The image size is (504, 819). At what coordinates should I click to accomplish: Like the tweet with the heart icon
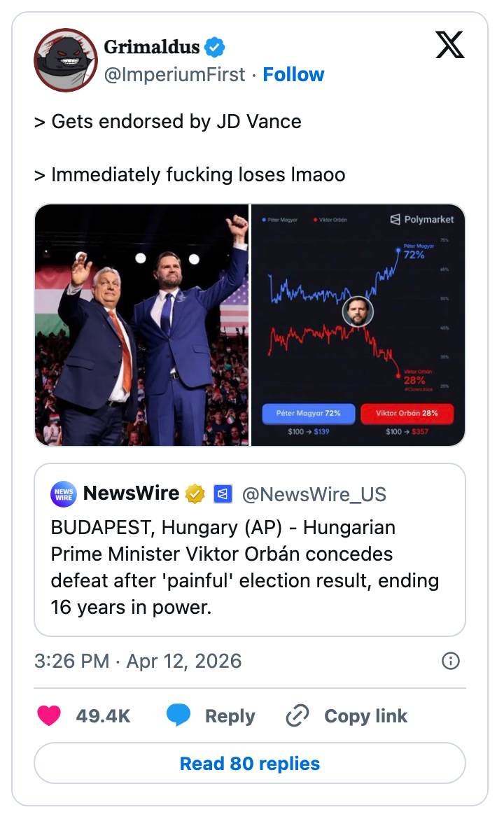(49, 715)
